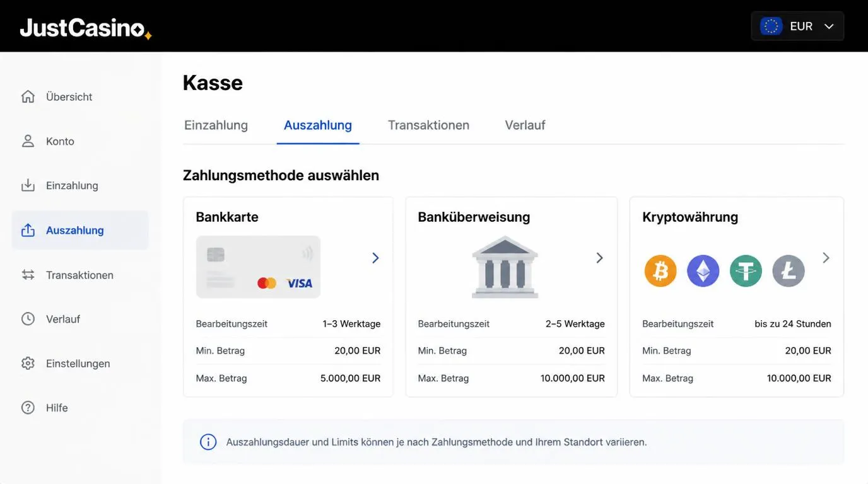Viewport: 868px width, 484px height.
Task: Click the home icon beside Übersicht
Action: [28, 96]
